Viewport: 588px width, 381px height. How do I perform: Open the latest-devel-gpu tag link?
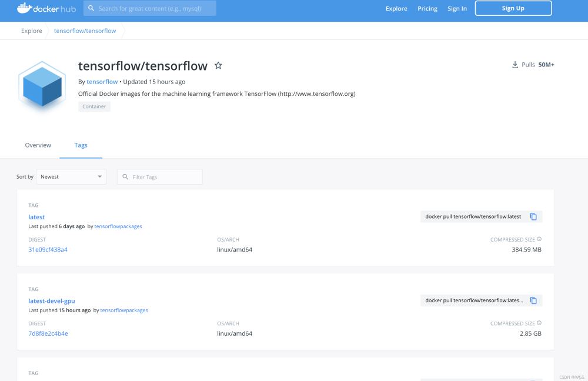(x=52, y=301)
